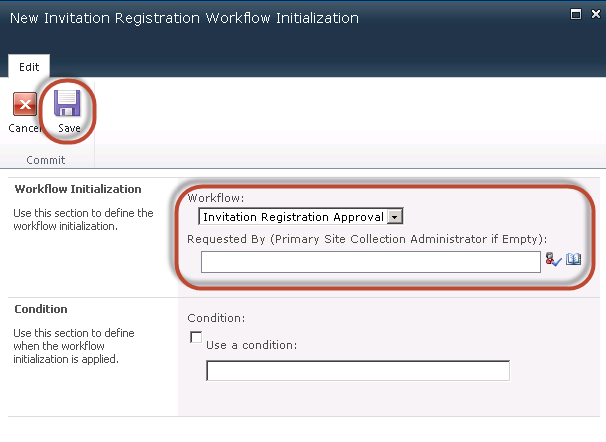Click the condition expression text box
This screenshot has height=442, width=606.
click(x=358, y=371)
